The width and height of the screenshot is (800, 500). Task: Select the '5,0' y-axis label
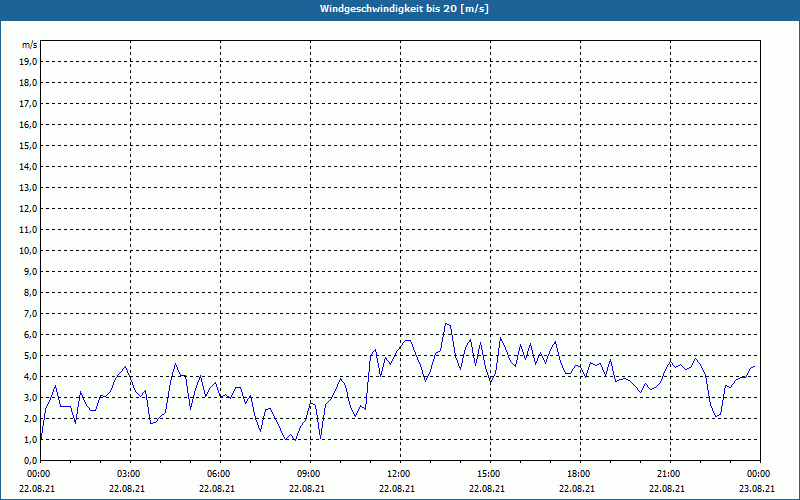31,356
